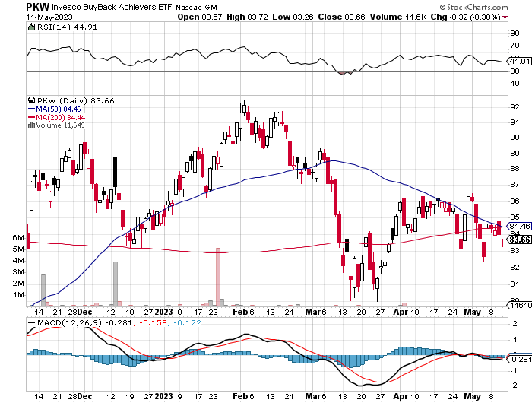
Task: Click the MACD axis label -1
Action: [x=514, y=371]
